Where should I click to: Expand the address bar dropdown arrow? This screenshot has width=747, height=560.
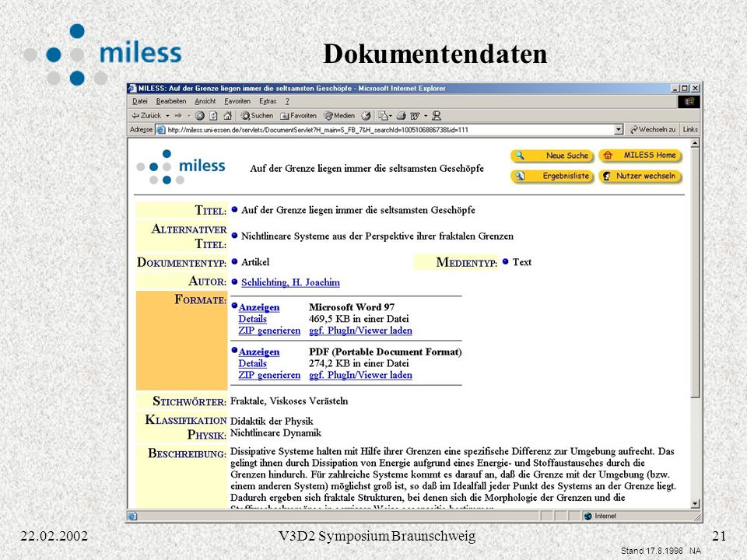click(x=619, y=130)
